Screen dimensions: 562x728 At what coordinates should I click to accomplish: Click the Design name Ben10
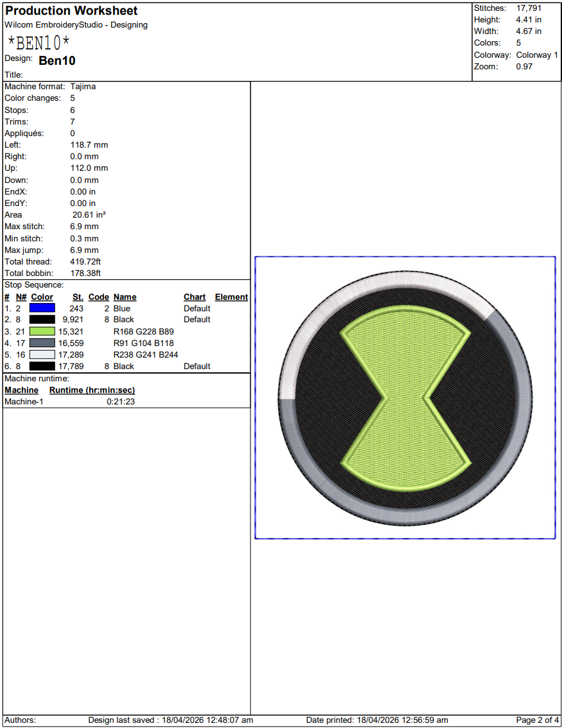tap(57, 61)
